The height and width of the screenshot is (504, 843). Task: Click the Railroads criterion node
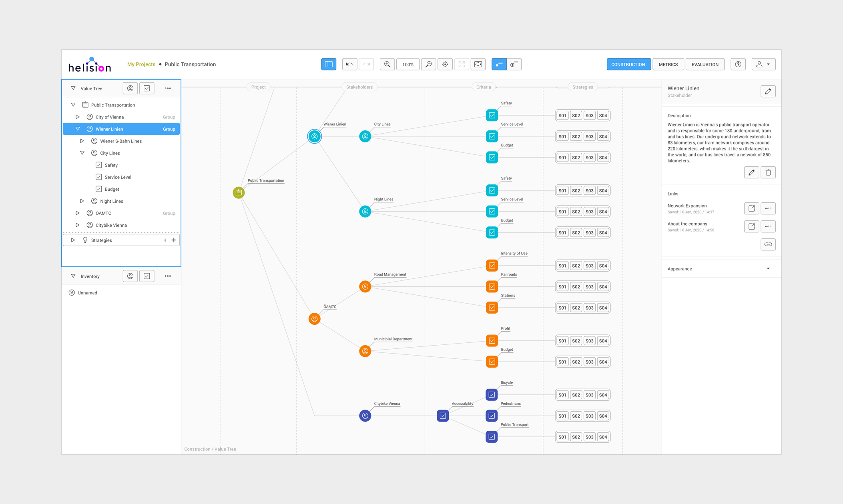tap(492, 287)
